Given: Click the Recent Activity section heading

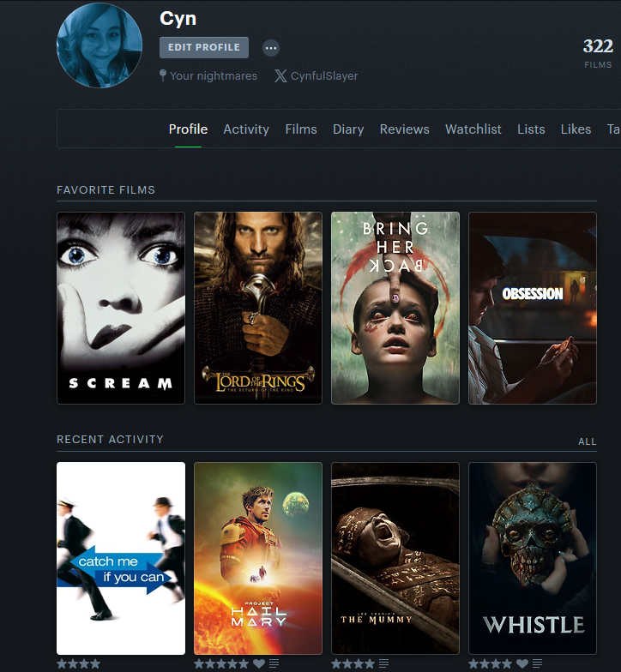Looking at the screenshot, I should point(110,439).
